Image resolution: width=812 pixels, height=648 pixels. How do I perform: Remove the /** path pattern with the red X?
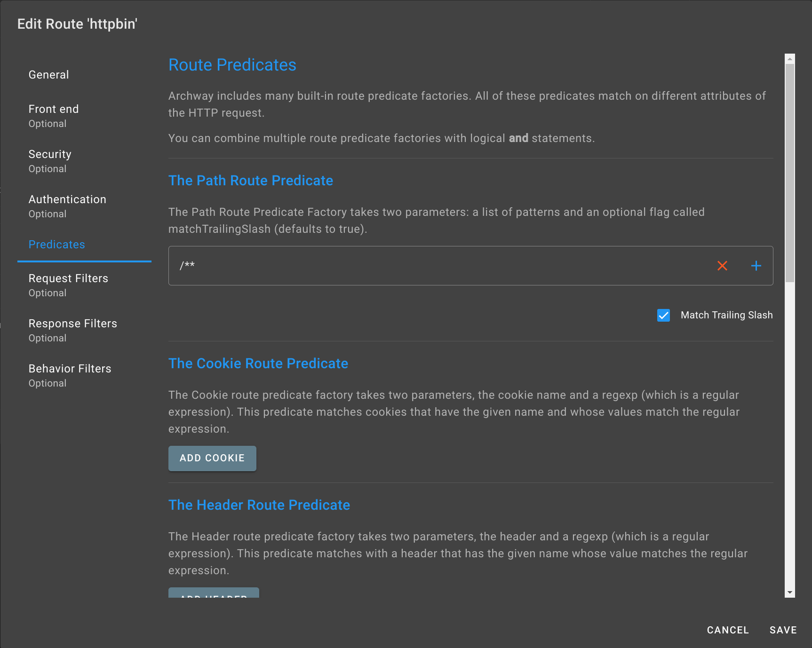(722, 266)
